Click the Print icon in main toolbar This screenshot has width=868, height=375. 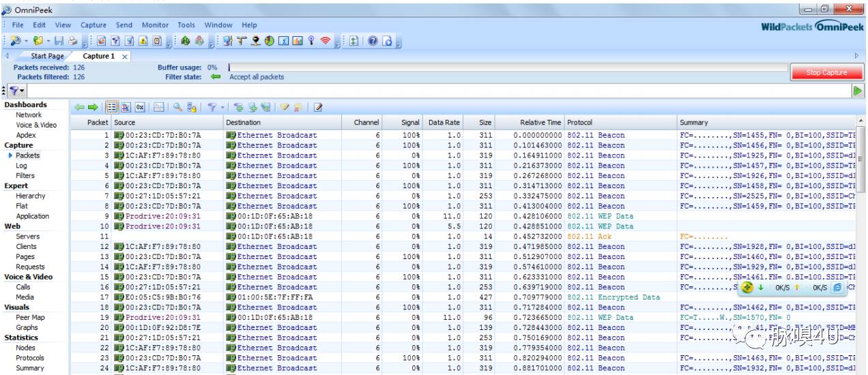point(72,40)
